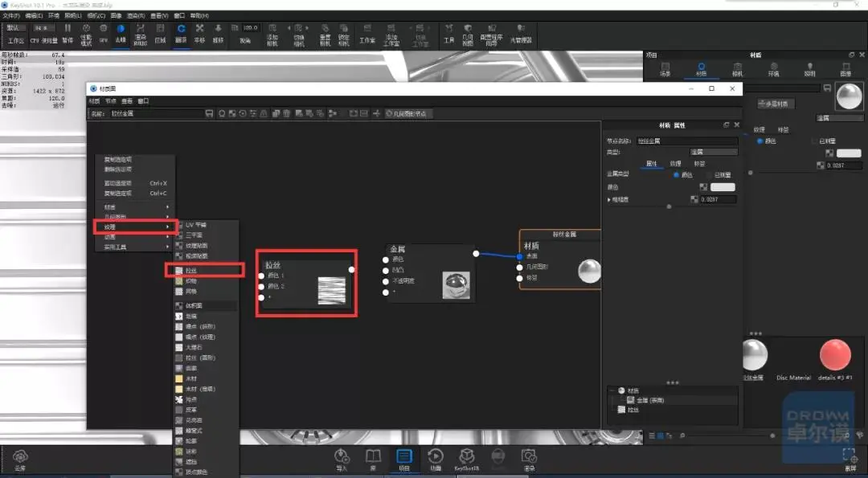Select the 拉丝 brushed texture node
Image resolution: width=868 pixels, height=478 pixels.
306,283
